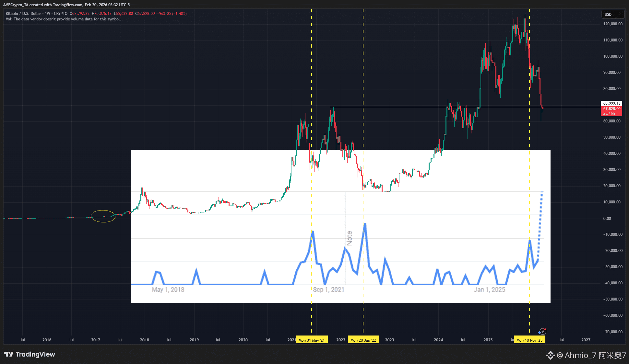Click the Mon 20 Jun '22 date marker
The image size is (629, 364).
[x=363, y=339]
